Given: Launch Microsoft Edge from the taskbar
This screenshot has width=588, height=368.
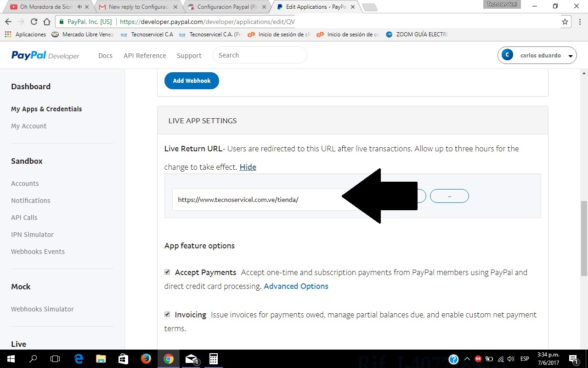Looking at the screenshot, I should point(79,359).
